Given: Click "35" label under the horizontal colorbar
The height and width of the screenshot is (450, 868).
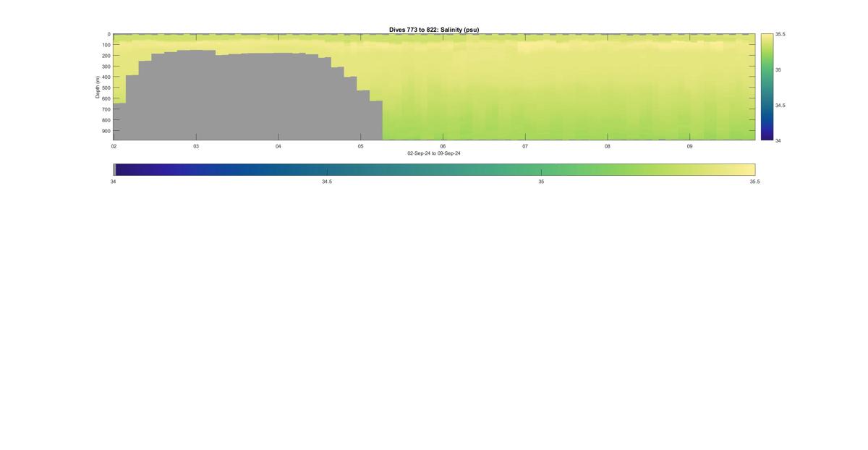Looking at the screenshot, I should (x=541, y=182).
